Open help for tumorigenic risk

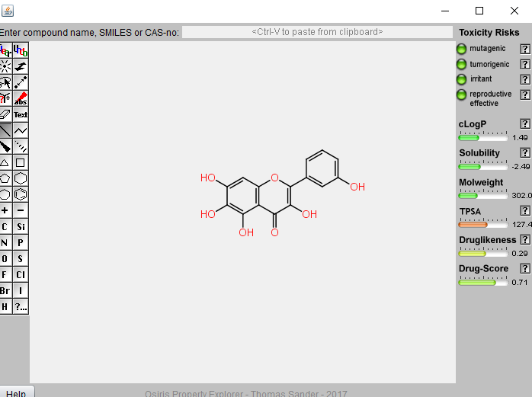(x=525, y=64)
